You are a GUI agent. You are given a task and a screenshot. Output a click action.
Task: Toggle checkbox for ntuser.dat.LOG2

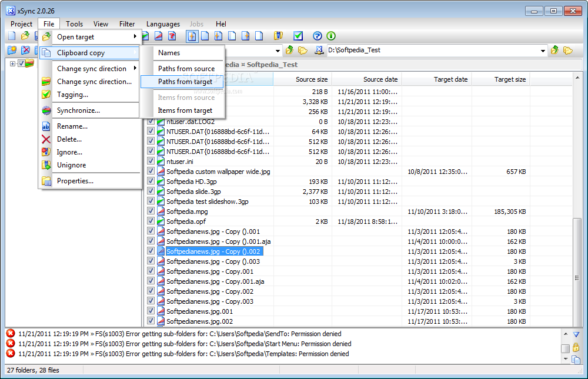point(151,121)
